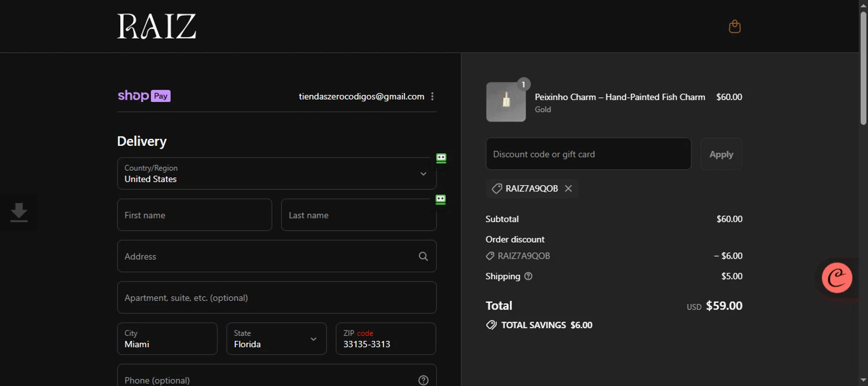Click the Last name field

(x=359, y=215)
